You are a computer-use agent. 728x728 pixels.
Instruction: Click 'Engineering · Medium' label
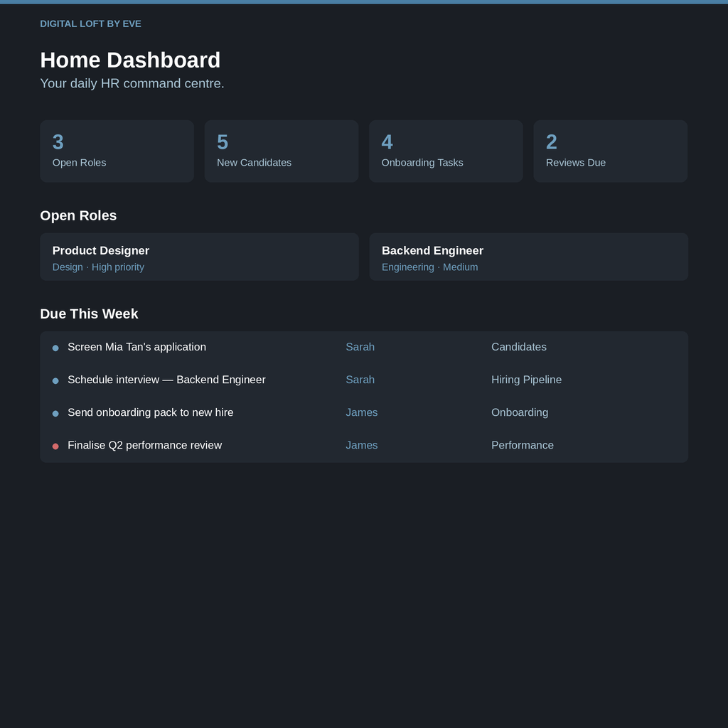pyautogui.click(x=429, y=267)
